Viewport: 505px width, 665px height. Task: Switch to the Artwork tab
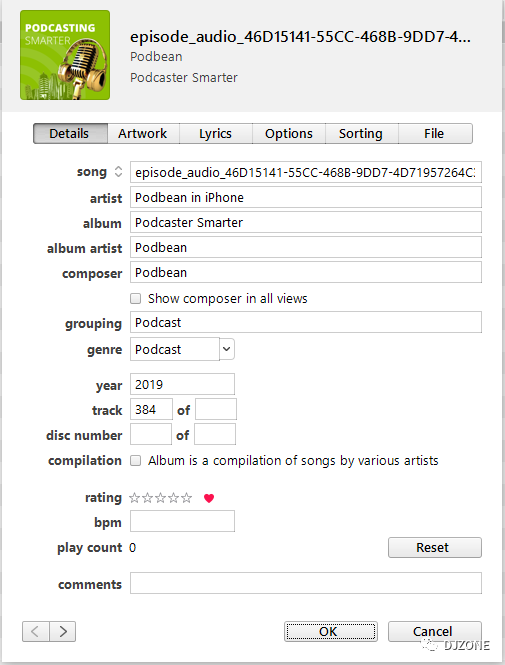(x=143, y=134)
